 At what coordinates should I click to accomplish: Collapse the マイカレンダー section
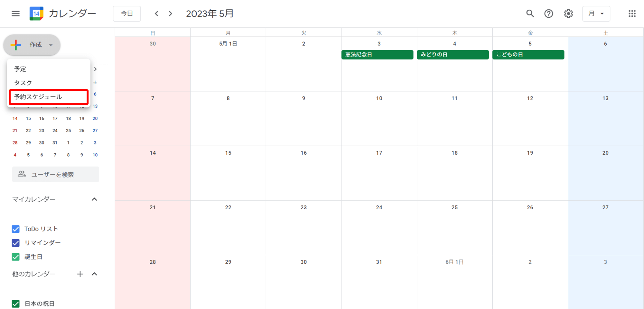(94, 199)
